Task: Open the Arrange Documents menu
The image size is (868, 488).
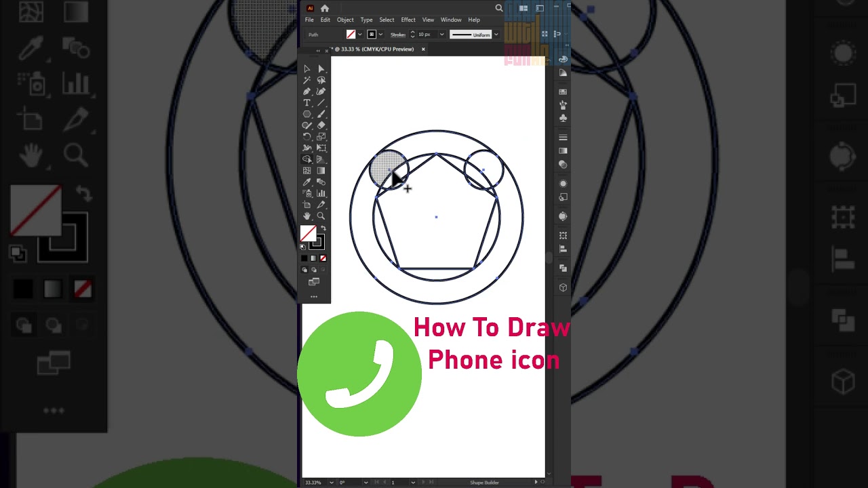Action: tap(524, 8)
